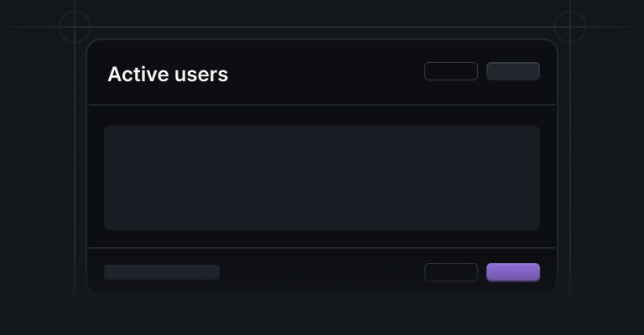Click the "Active users" title text
The height and width of the screenshot is (335, 644).
(168, 75)
